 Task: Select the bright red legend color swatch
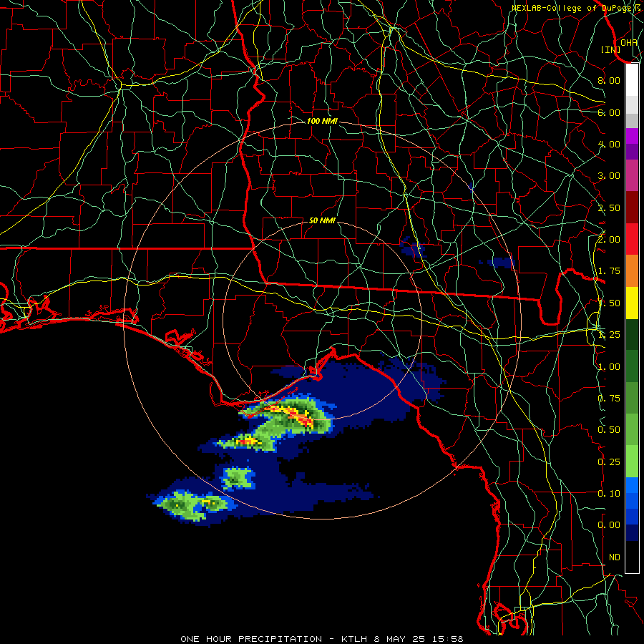click(x=632, y=240)
